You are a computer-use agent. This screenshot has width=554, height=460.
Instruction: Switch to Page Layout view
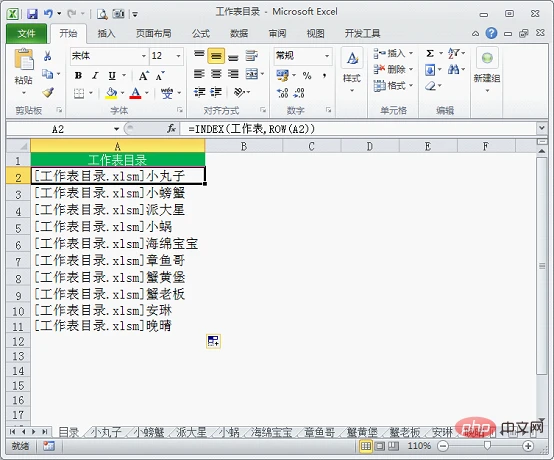(x=380, y=446)
